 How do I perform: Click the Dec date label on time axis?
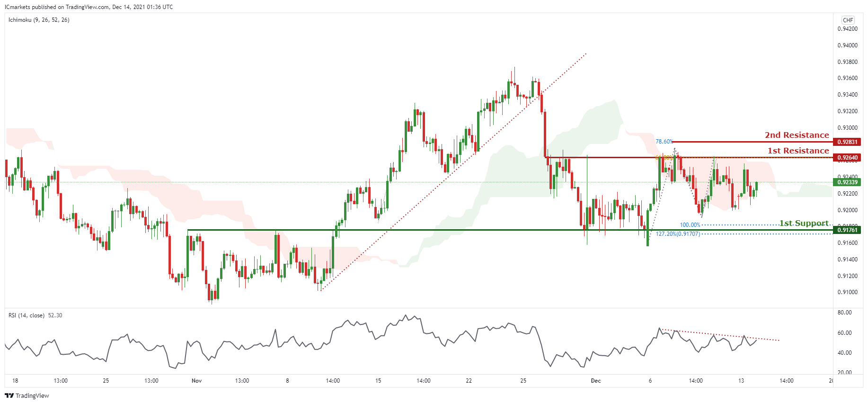[x=596, y=381]
